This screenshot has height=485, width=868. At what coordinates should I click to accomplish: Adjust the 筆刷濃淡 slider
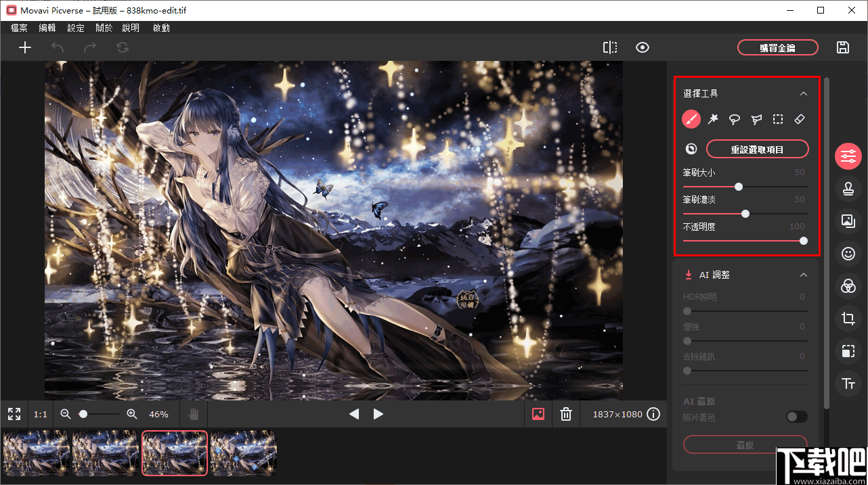point(745,214)
